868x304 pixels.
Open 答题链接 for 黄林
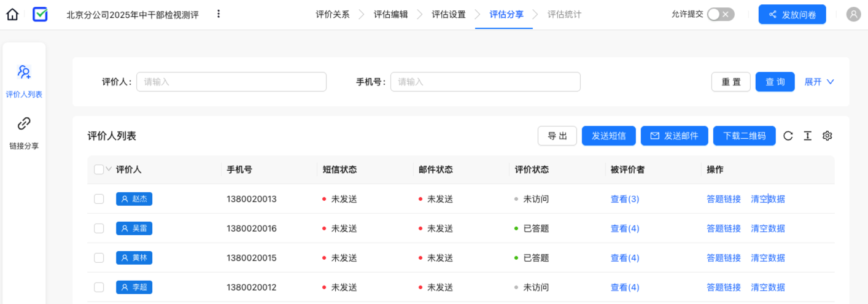click(x=724, y=258)
